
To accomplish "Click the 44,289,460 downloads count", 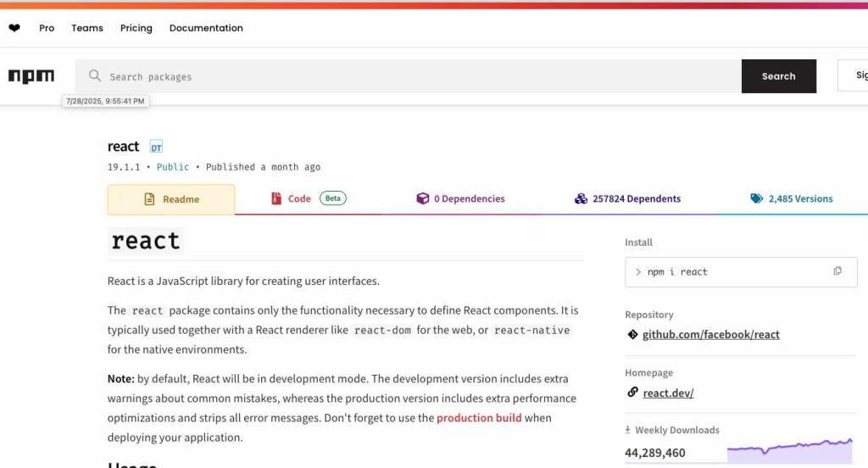I will pyautogui.click(x=655, y=453).
